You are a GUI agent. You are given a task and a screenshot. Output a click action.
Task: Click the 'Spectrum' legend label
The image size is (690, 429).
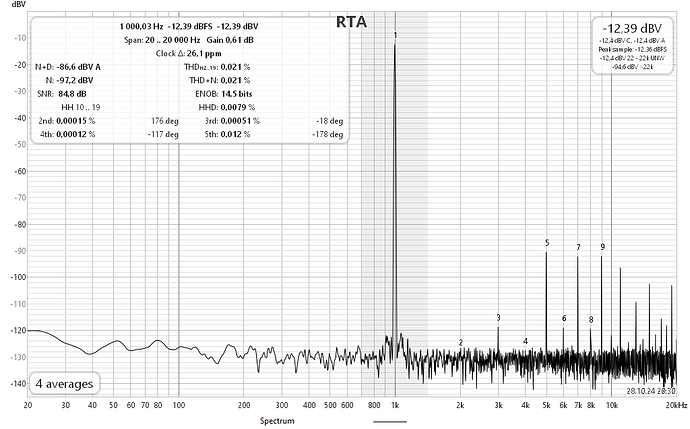[x=277, y=421]
